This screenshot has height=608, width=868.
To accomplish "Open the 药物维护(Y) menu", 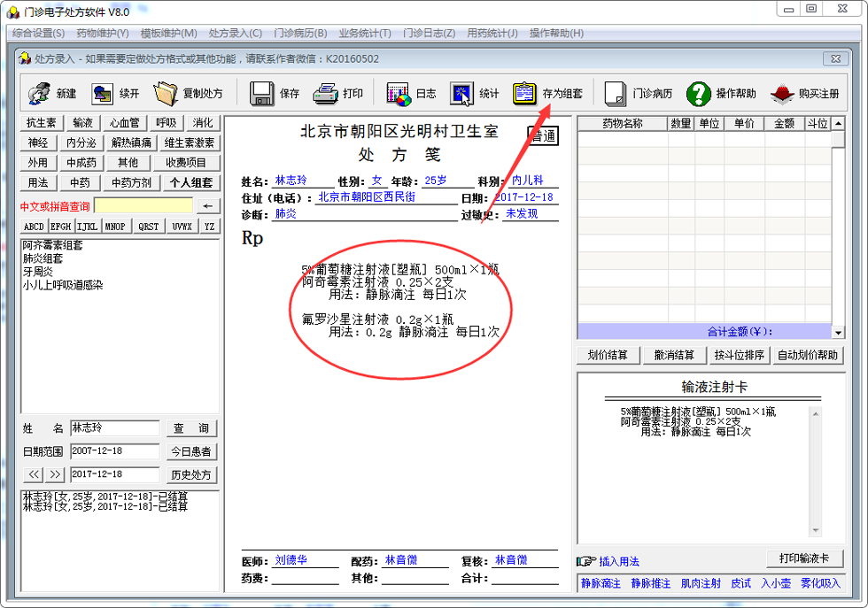I will click(102, 33).
